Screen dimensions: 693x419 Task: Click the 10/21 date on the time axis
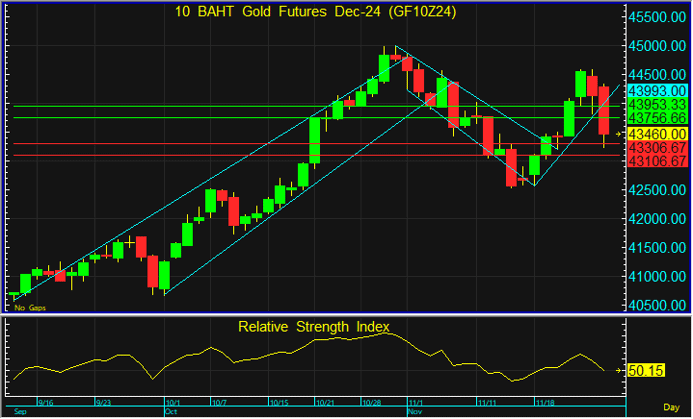[327, 403]
